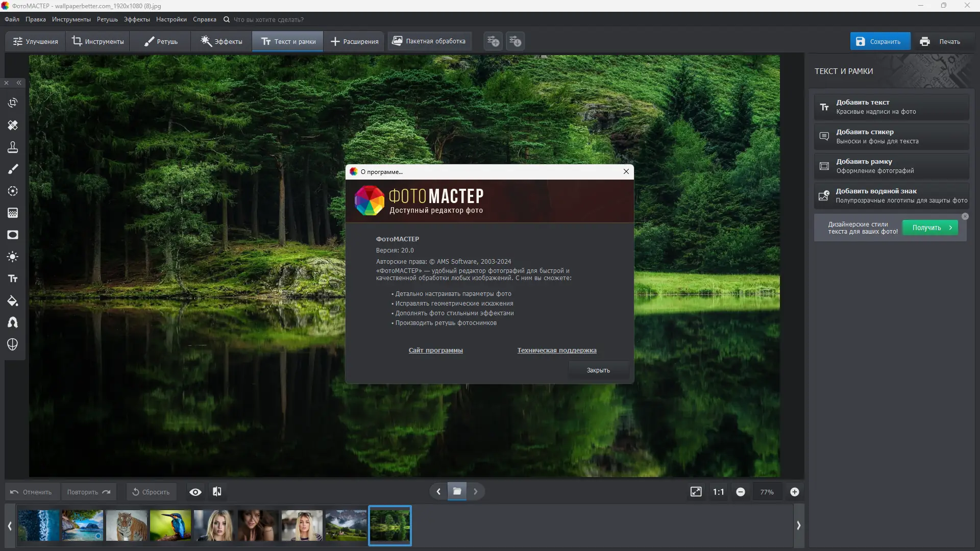980x551 pixels.
Task: Choose the brush tool in left sidebar
Action: [13, 169]
